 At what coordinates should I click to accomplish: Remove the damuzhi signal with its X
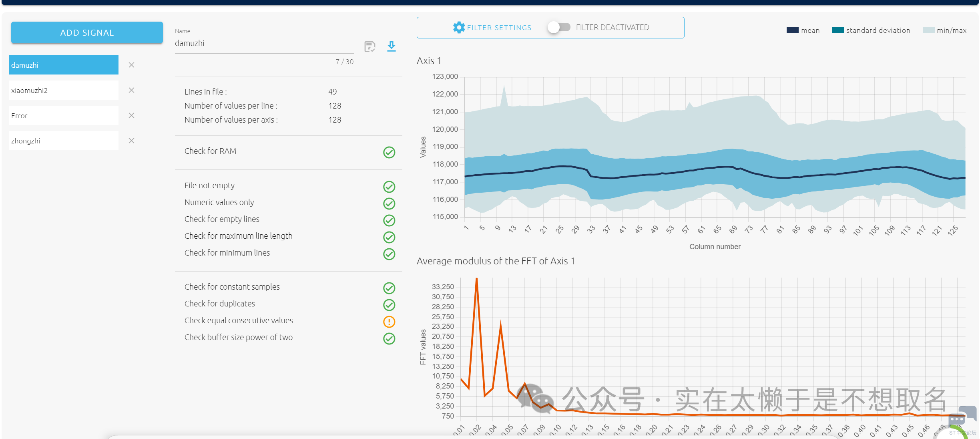pyautogui.click(x=131, y=65)
